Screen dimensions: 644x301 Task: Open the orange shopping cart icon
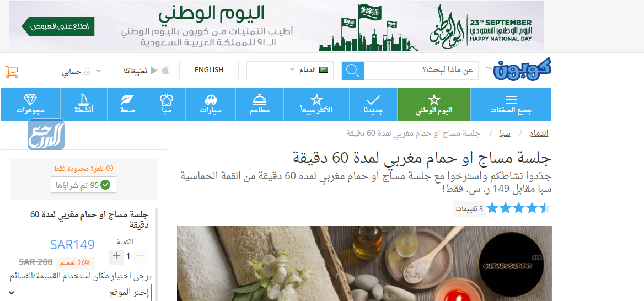[x=12, y=72]
